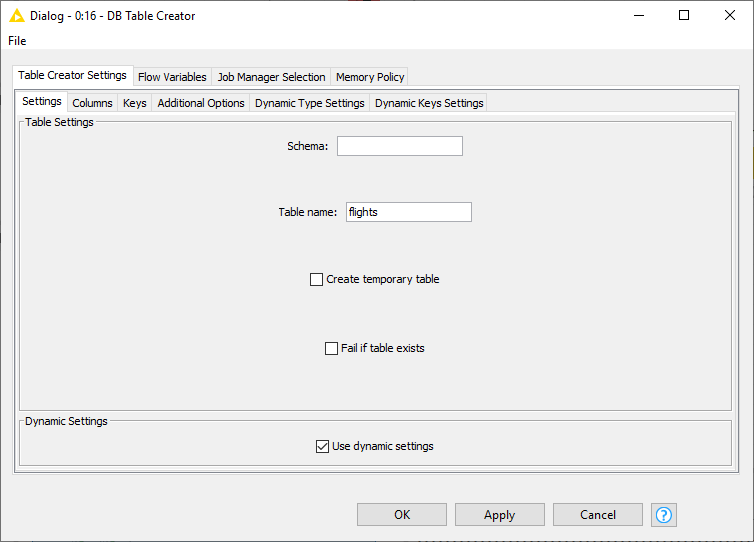Uncheck Use dynamic settings
754x542 pixels.
322,446
